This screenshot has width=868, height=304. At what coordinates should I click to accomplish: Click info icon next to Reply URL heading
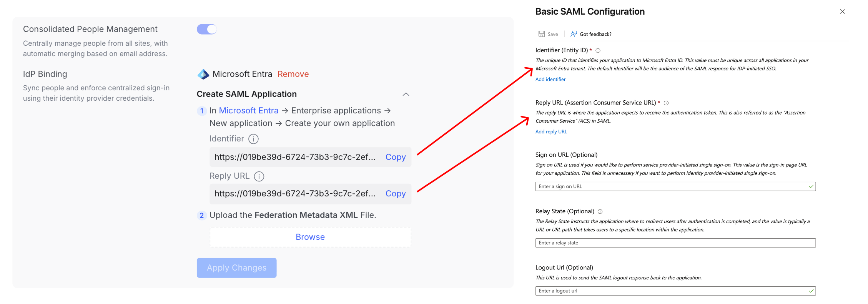coord(666,103)
